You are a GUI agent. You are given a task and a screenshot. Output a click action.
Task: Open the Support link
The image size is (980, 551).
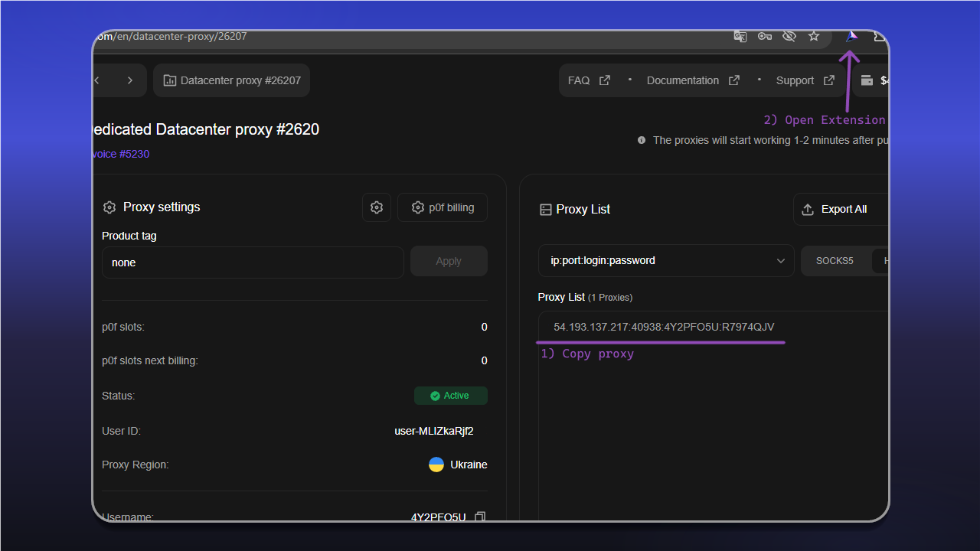[x=805, y=80]
